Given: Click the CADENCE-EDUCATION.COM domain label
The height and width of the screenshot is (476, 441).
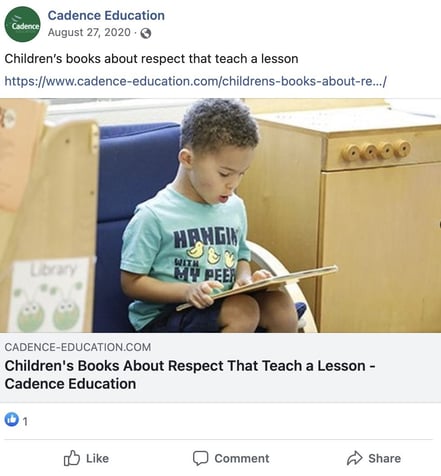Looking at the screenshot, I should click(78, 347).
